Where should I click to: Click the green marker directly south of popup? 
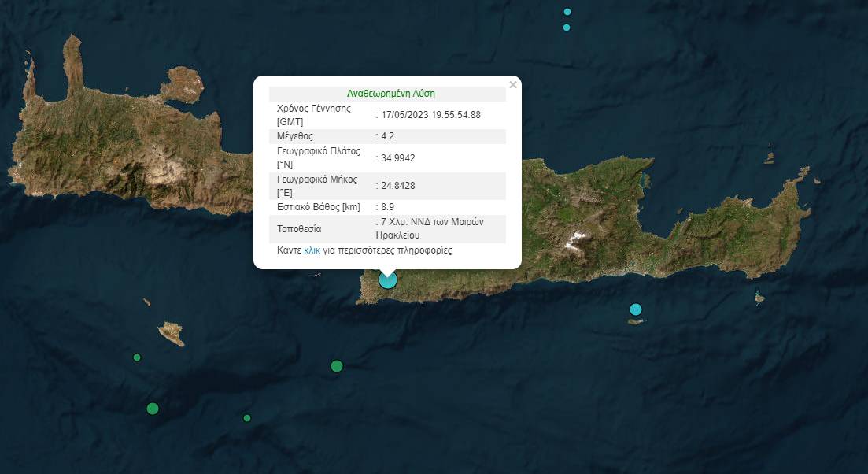tap(337, 366)
